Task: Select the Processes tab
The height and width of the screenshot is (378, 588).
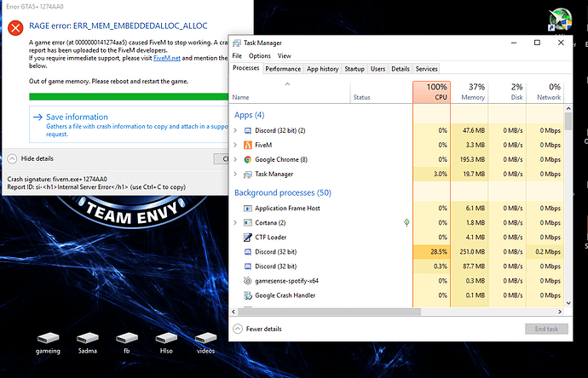Action: point(246,68)
